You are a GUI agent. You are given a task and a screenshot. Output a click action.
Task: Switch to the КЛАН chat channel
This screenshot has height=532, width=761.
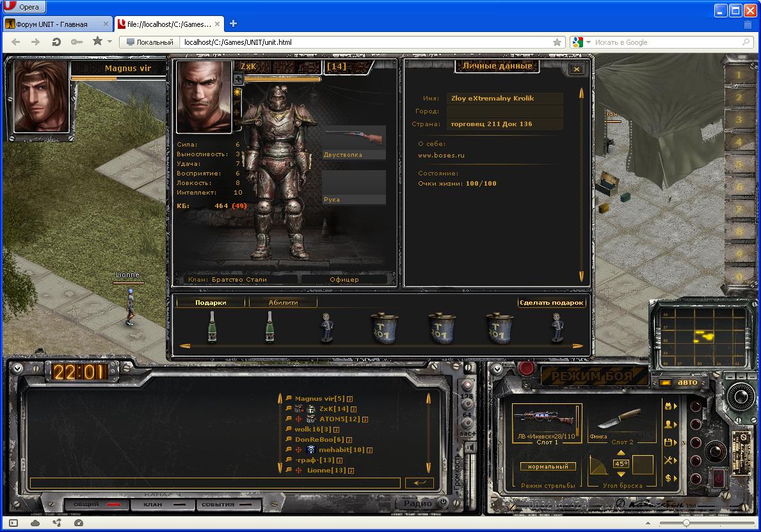coord(163,505)
